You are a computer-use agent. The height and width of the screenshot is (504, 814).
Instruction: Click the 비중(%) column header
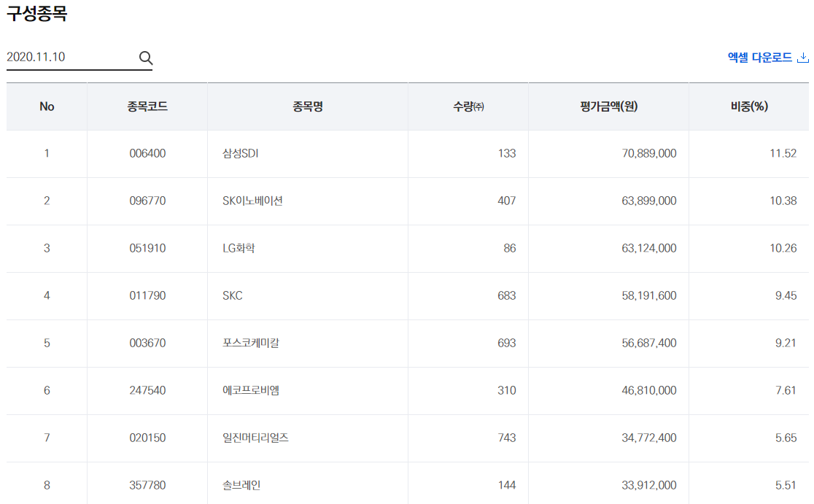749,106
